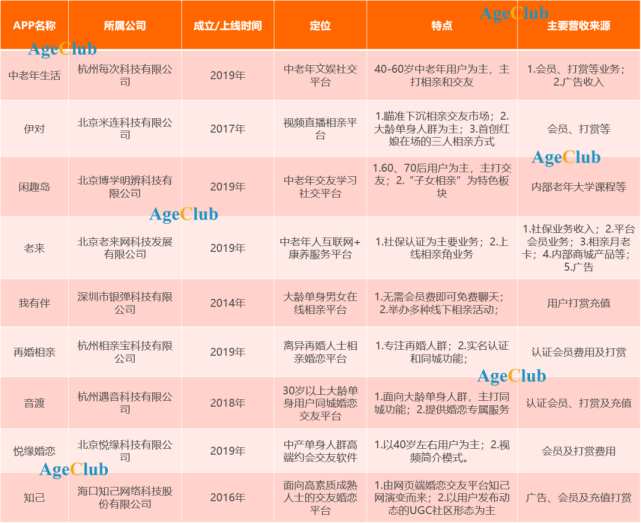Select revenue cell starting '1.社保业务收入'
The image size is (641, 523).
pyautogui.click(x=578, y=248)
